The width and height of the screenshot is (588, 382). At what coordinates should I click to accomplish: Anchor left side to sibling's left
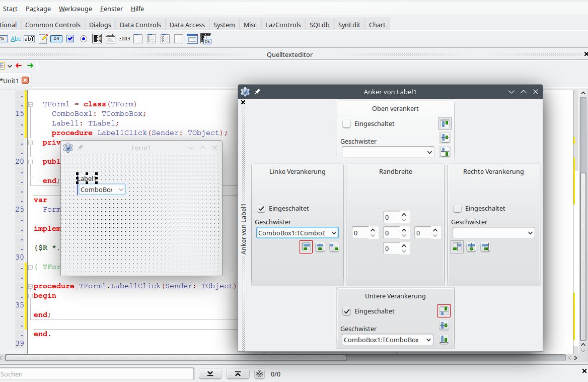[x=306, y=247]
